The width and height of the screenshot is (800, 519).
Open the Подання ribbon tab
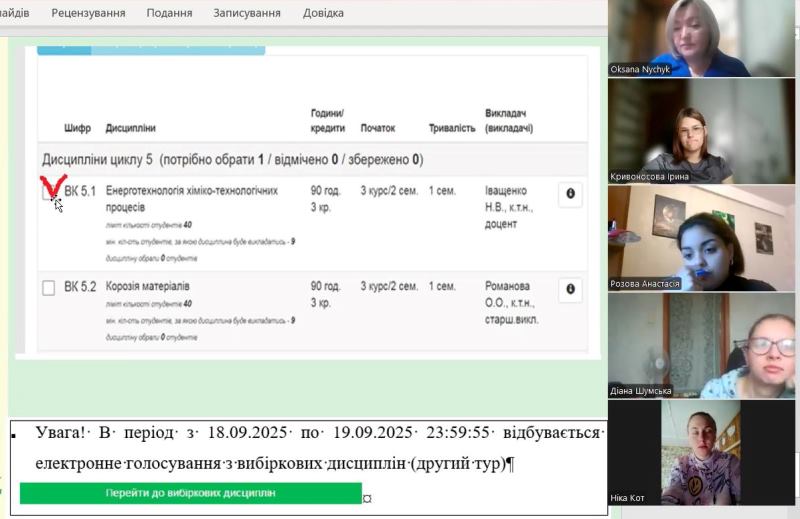point(169,13)
